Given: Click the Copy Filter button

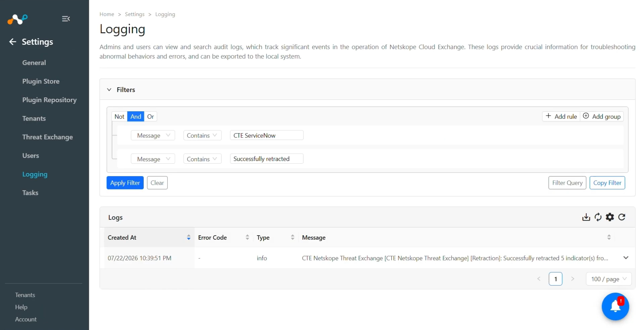Looking at the screenshot, I should tap(607, 183).
